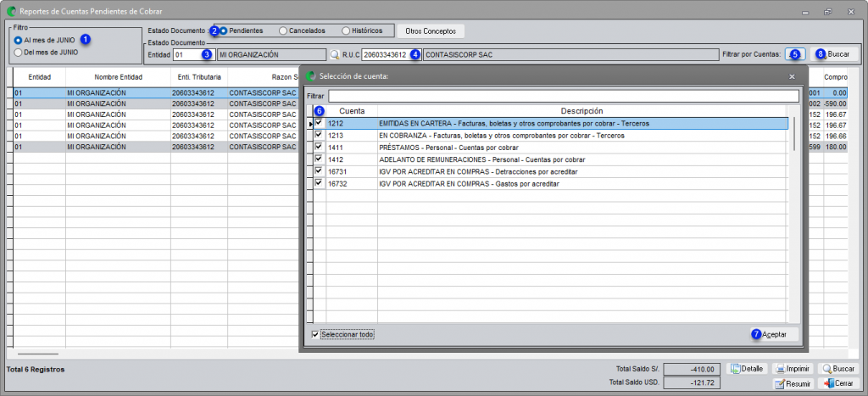Click the Total Saldo S/. value field

[692, 369]
